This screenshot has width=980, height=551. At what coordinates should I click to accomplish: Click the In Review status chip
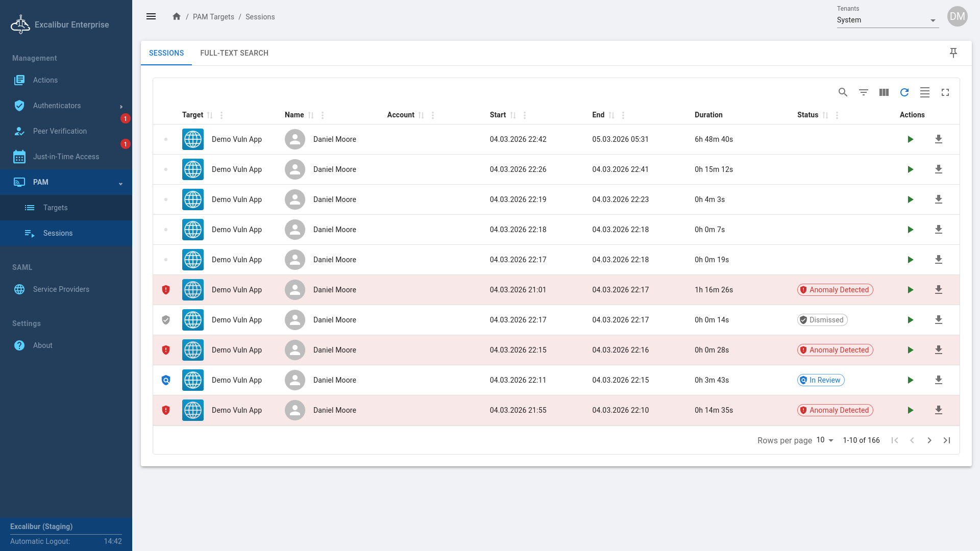820,380
